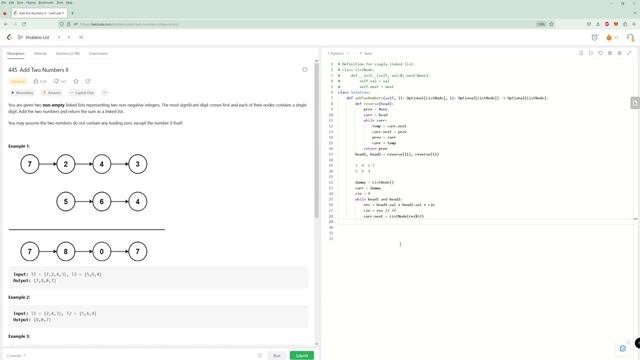
Task: Click the problem title Add Two Numbers II
Action: pos(38,70)
